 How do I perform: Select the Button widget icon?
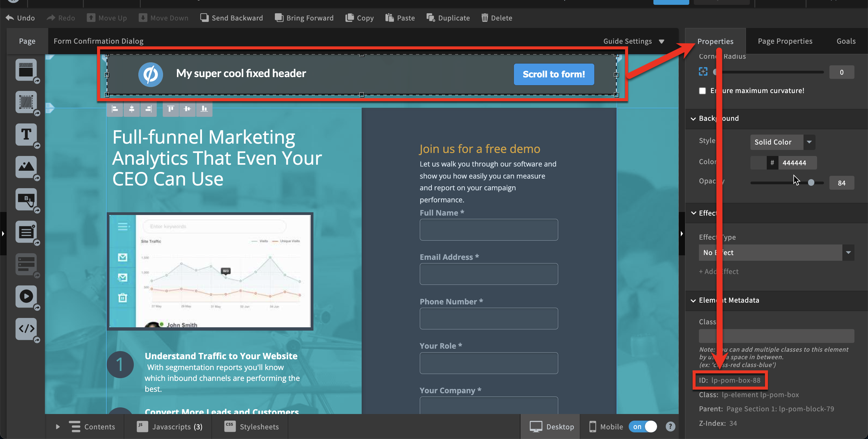(26, 199)
